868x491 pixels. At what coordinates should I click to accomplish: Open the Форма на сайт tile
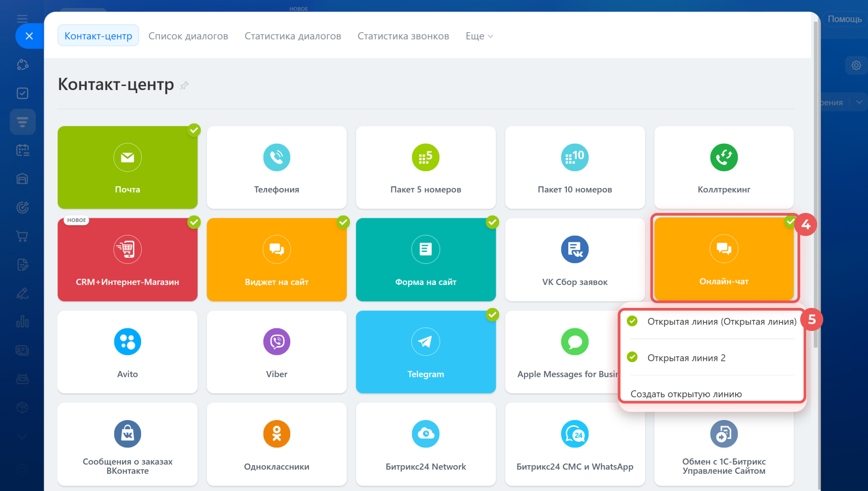coord(426,260)
